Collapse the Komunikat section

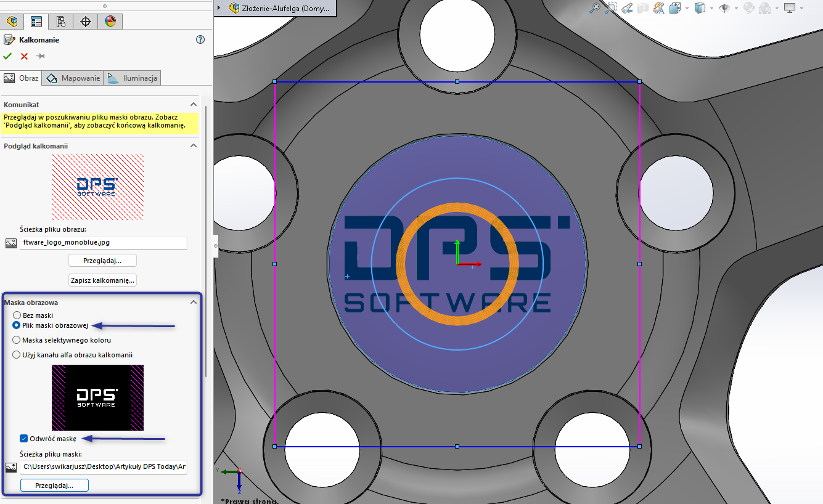(x=193, y=105)
